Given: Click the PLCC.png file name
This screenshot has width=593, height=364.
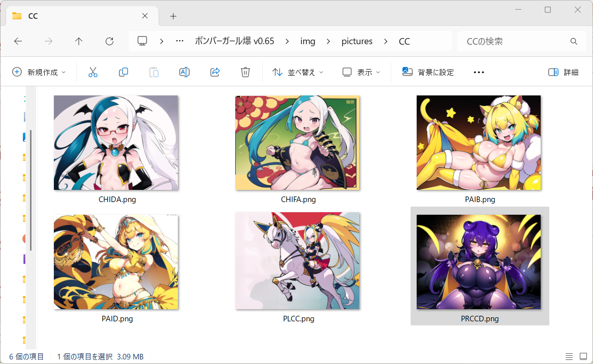Looking at the screenshot, I should coord(298,319).
